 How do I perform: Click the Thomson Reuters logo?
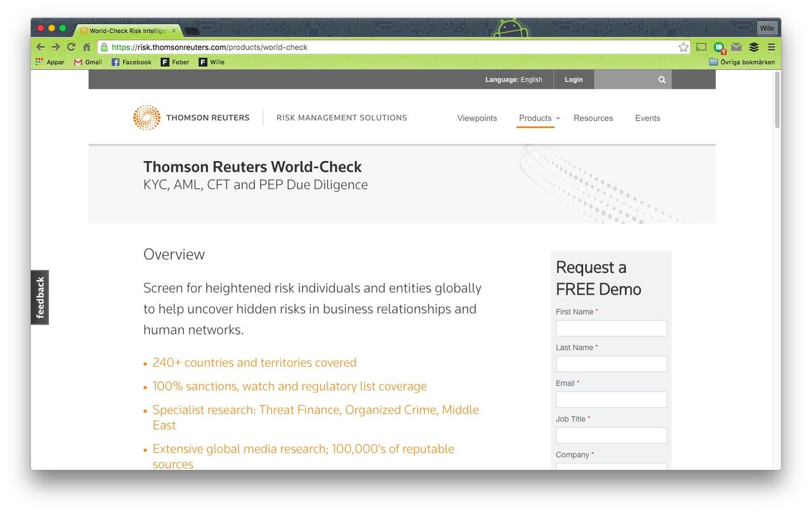tap(191, 118)
